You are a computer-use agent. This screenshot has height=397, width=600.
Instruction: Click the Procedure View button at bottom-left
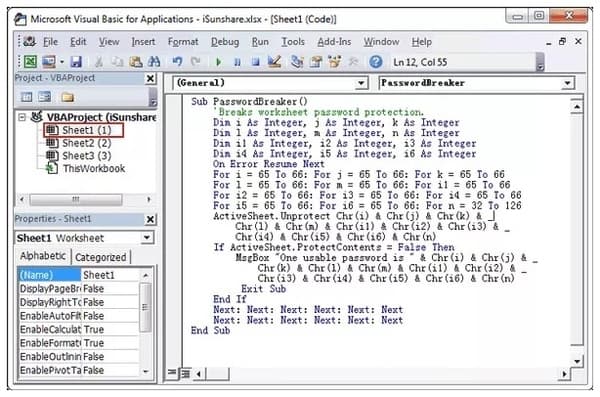(172, 372)
